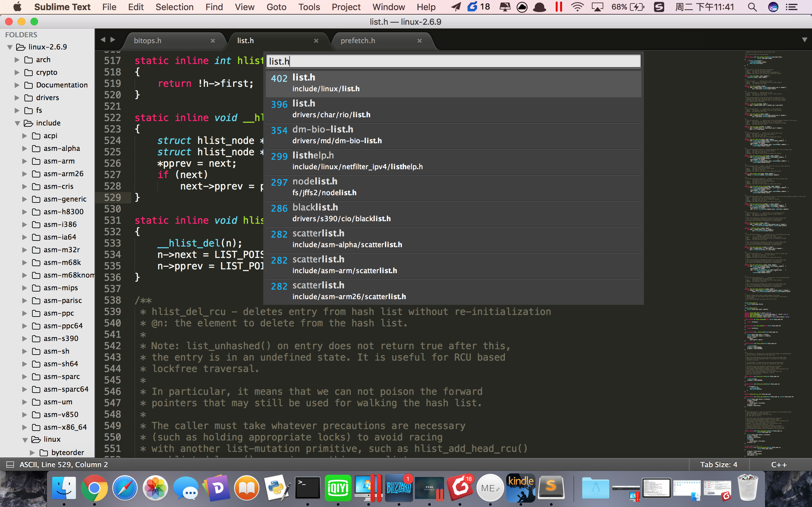This screenshot has width=812, height=507.
Task: Click the list.h Goto Anything search field
Action: [453, 61]
